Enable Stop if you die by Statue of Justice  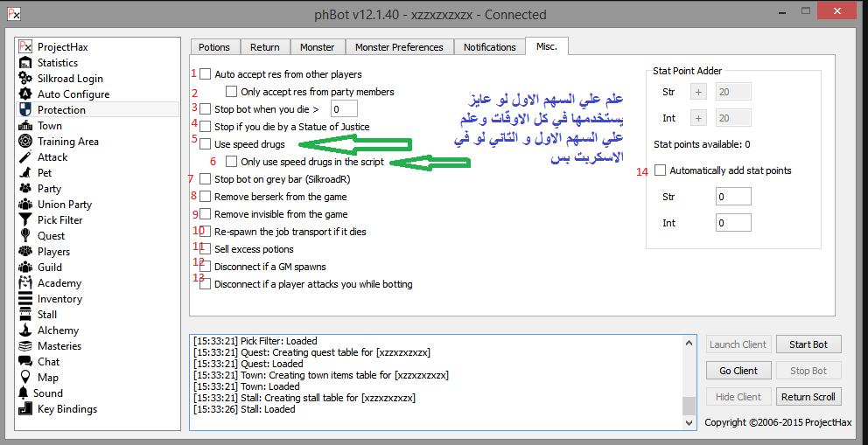pos(206,127)
